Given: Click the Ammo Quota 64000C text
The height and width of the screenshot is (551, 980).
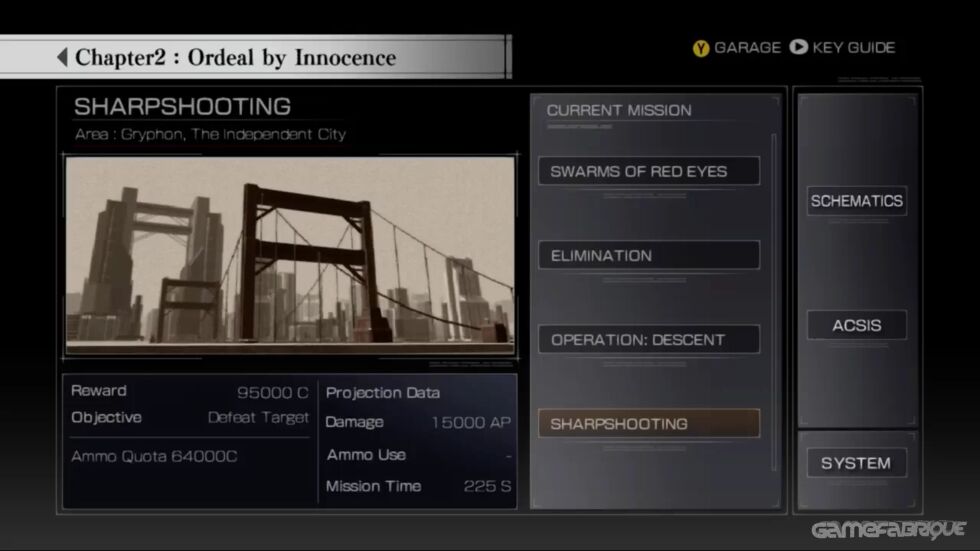Looking at the screenshot, I should coord(154,457).
